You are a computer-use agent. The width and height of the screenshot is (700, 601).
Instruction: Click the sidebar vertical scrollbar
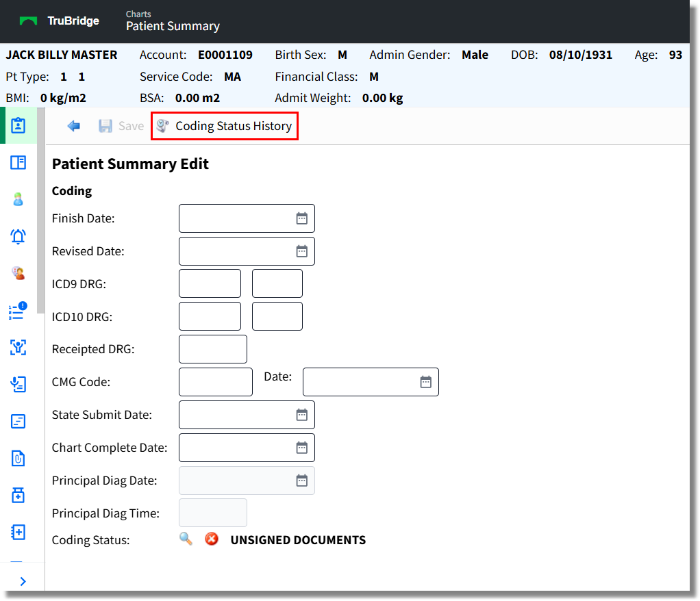click(40, 211)
